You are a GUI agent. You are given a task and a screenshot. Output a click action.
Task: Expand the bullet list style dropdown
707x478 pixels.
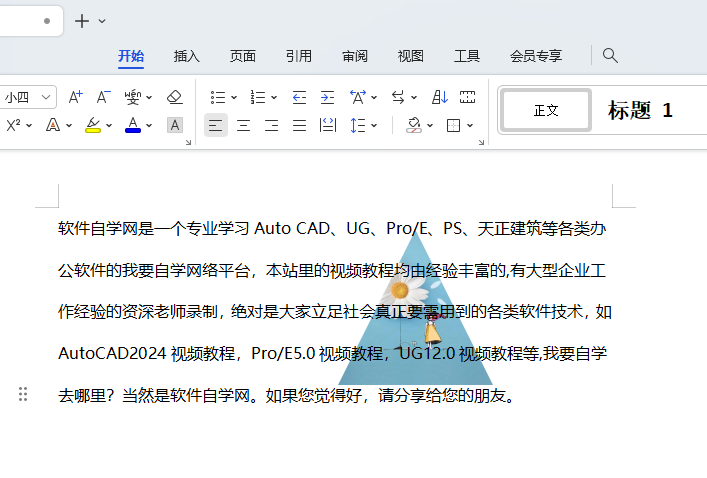click(234, 97)
